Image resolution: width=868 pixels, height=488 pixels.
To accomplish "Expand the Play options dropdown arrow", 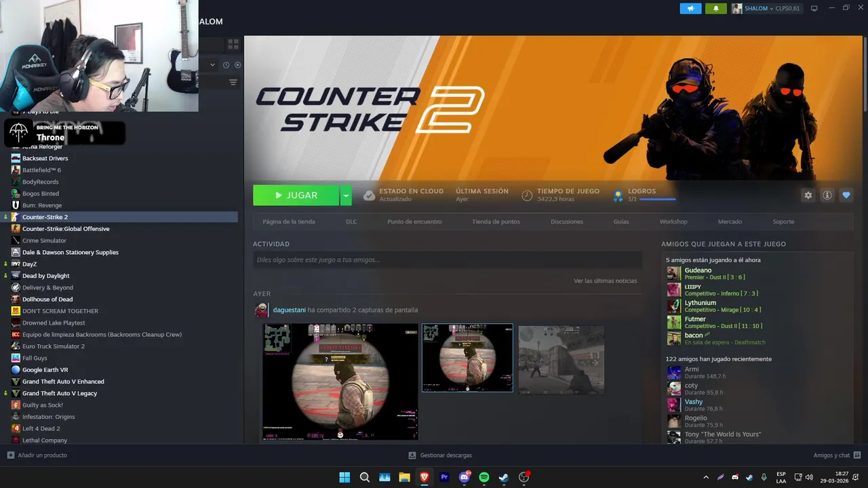I will click(346, 195).
